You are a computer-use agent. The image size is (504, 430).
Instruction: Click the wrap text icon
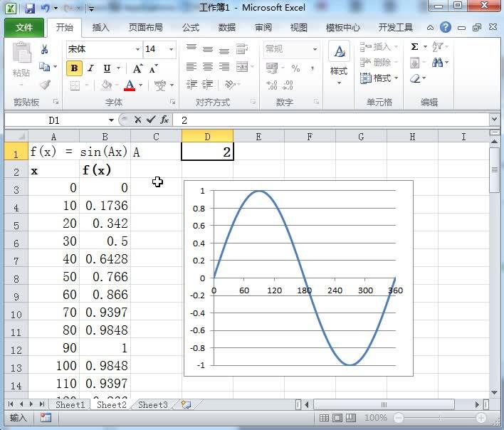[x=242, y=49]
